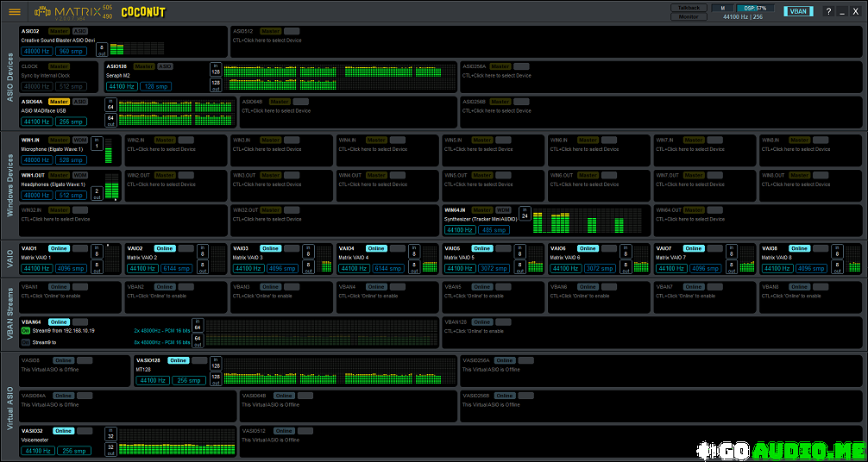This screenshot has height=462, width=868.
Task: Click the VBAN64 '64 out' output box
Action: [x=198, y=340]
